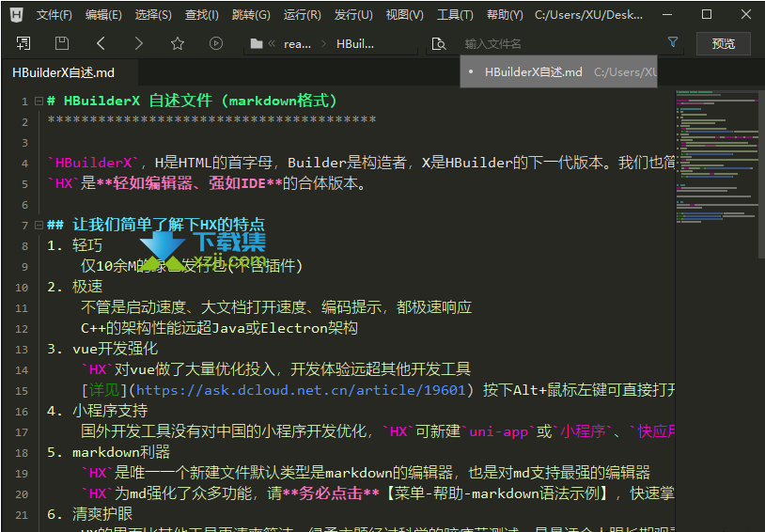765x532 pixels.
Task: Click the window title path C:/Users/XU/Desk...
Action: pyautogui.click(x=588, y=15)
